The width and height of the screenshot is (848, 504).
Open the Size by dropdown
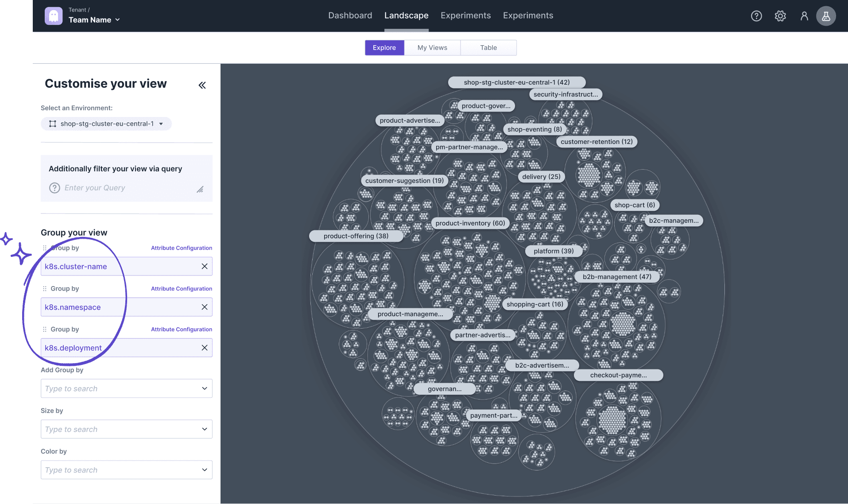pyautogui.click(x=127, y=429)
